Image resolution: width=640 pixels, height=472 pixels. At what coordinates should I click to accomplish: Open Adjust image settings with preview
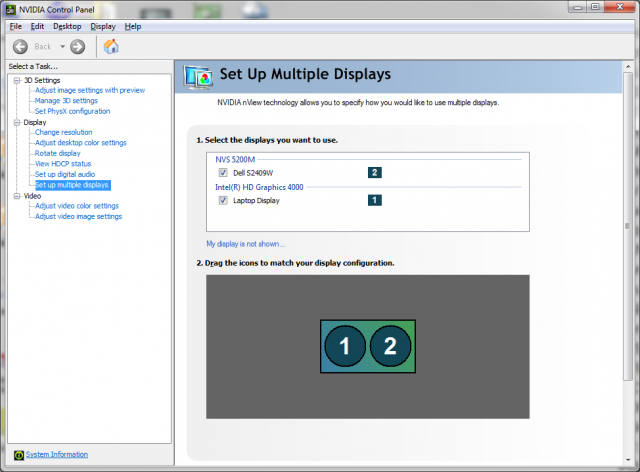pos(90,90)
